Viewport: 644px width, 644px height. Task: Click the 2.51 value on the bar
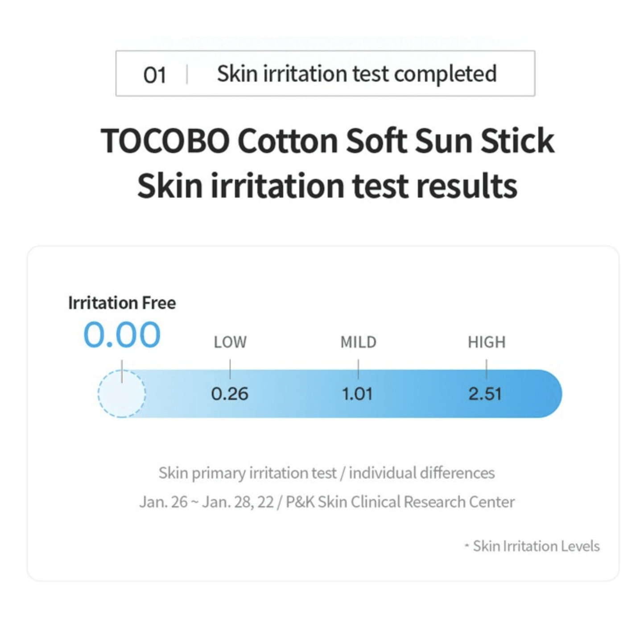click(485, 394)
